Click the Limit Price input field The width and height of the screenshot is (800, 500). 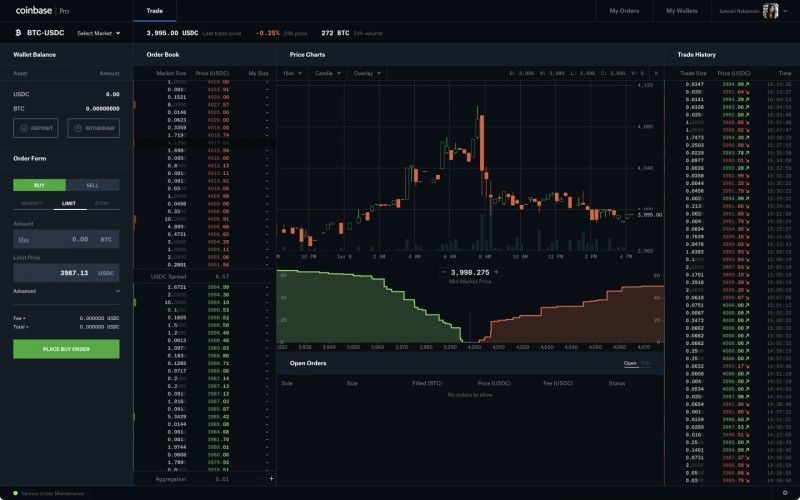point(66,272)
